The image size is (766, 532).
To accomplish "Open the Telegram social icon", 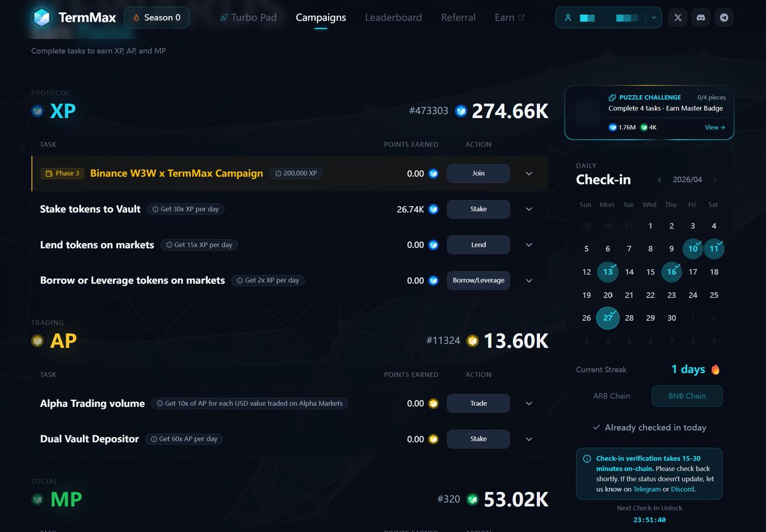I will point(724,18).
